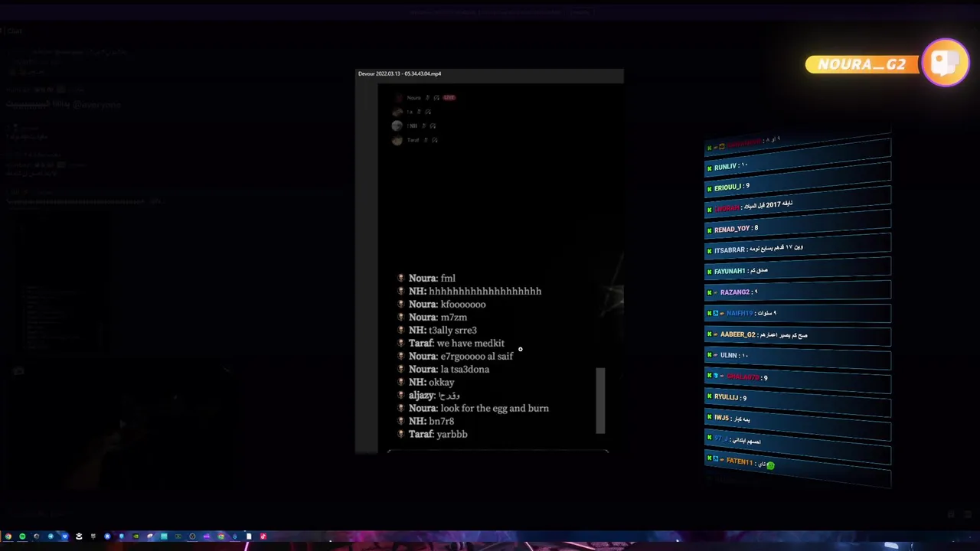Click ULNN username in stream chat
This screenshot has width=980, height=551.
coord(728,355)
